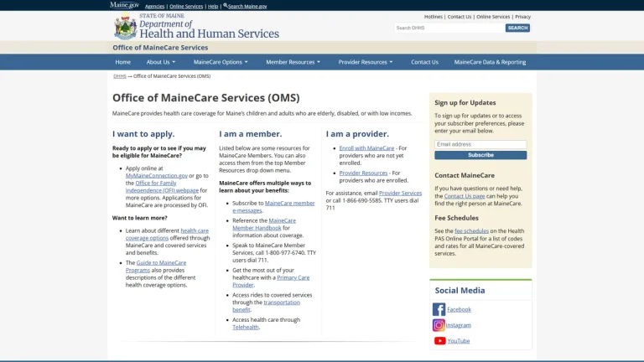Click the Email address field

480,144
